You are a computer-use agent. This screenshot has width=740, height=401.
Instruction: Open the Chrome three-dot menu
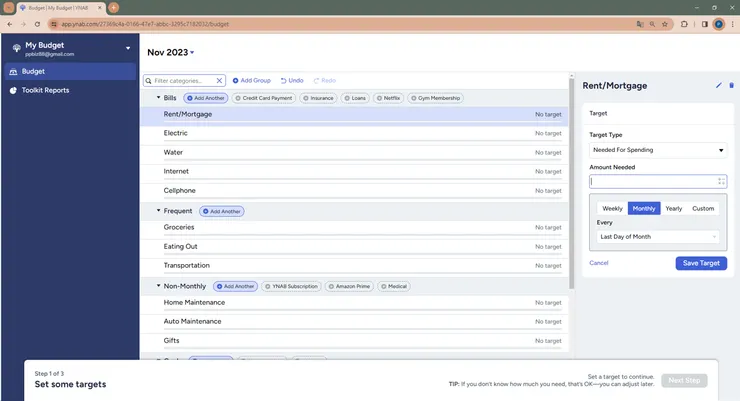(x=732, y=24)
